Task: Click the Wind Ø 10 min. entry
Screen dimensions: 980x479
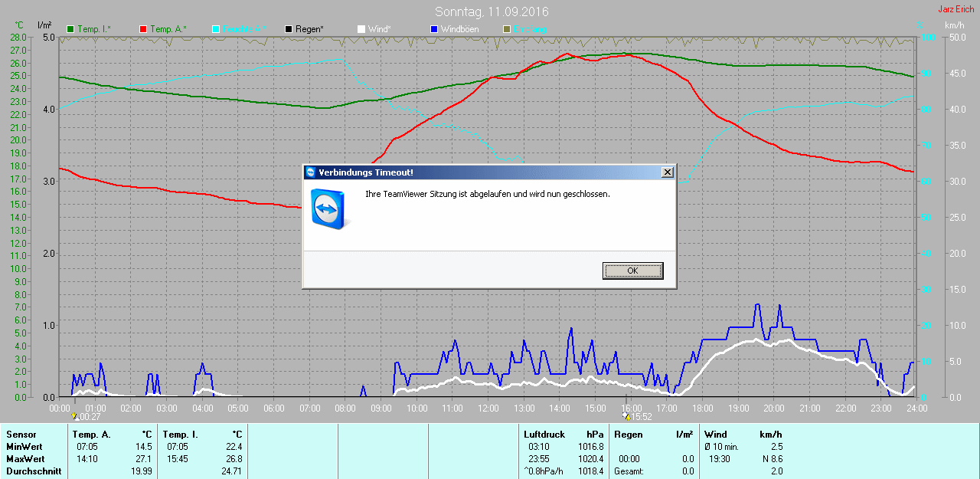Action: tap(721, 447)
